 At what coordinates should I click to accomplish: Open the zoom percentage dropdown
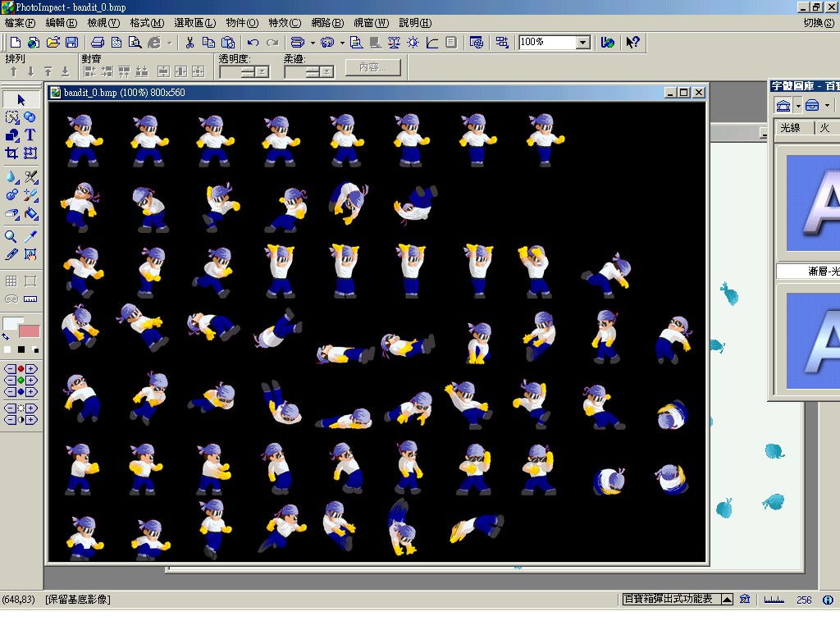[x=583, y=43]
